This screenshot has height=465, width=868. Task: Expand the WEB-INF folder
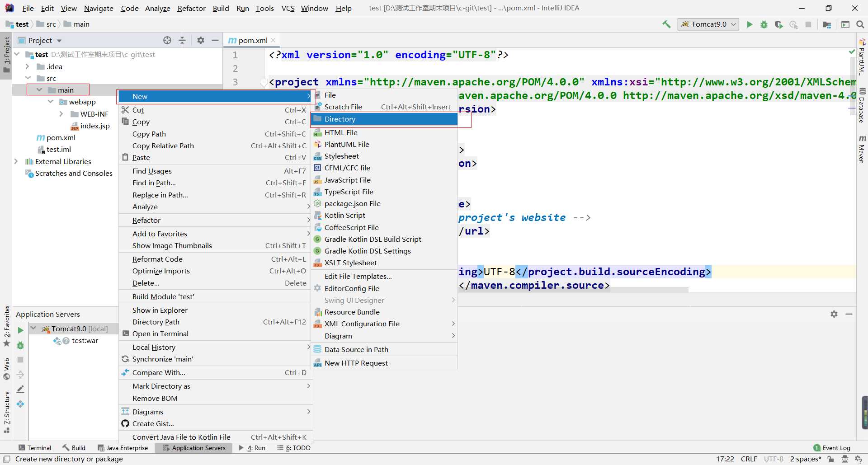[61, 114]
